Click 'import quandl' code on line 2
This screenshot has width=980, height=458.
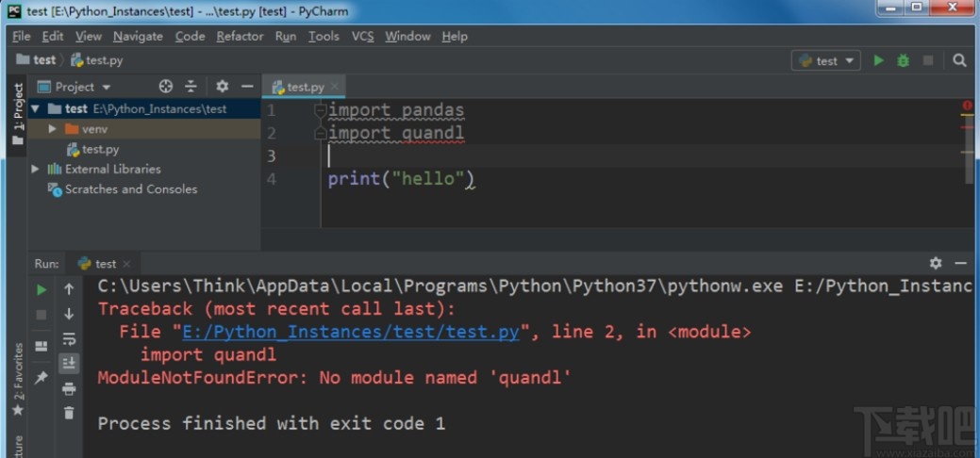click(396, 133)
